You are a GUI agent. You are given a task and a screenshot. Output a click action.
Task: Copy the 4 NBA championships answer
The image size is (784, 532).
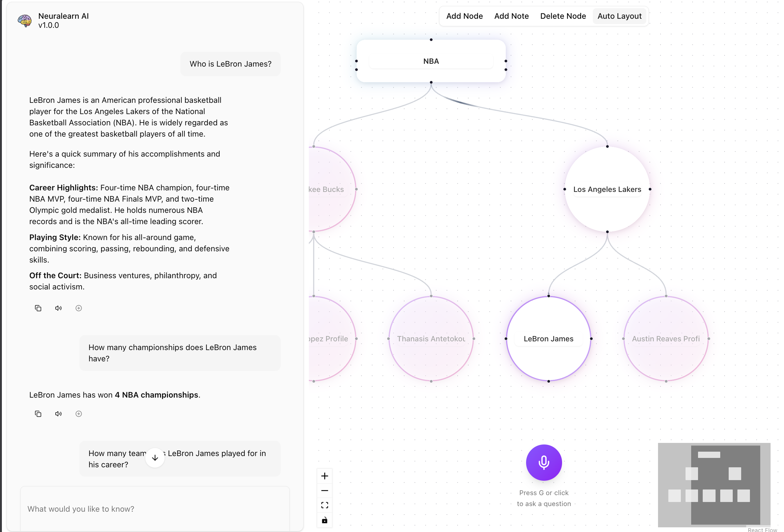pos(38,414)
